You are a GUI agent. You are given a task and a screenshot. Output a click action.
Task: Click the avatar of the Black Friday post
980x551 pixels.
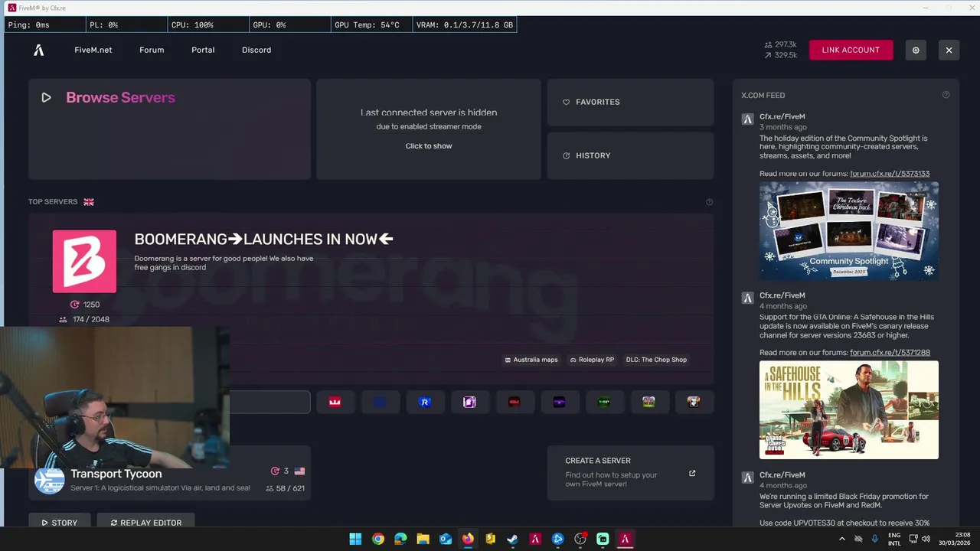click(747, 478)
